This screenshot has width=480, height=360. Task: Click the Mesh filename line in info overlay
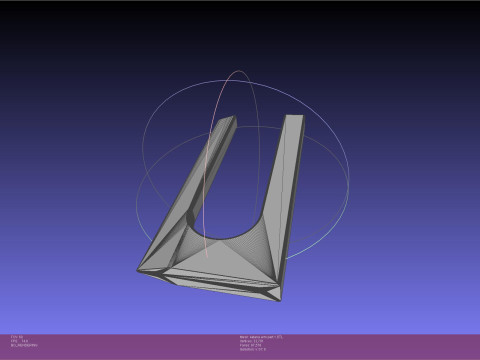pyautogui.click(x=261, y=337)
